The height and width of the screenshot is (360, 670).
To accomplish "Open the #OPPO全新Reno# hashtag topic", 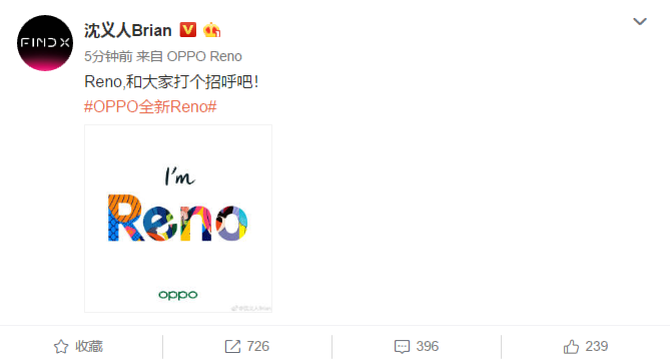I will point(150,106).
